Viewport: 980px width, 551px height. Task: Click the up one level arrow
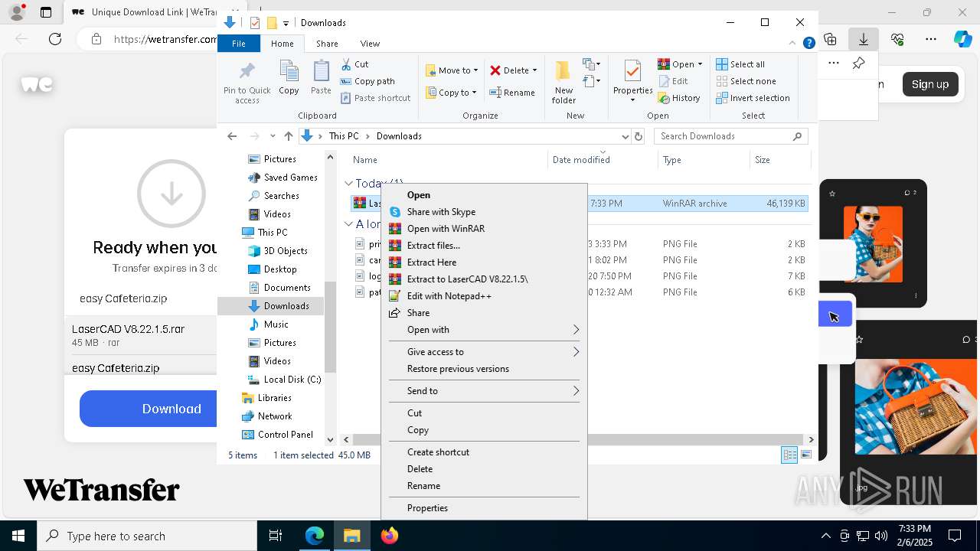[289, 136]
